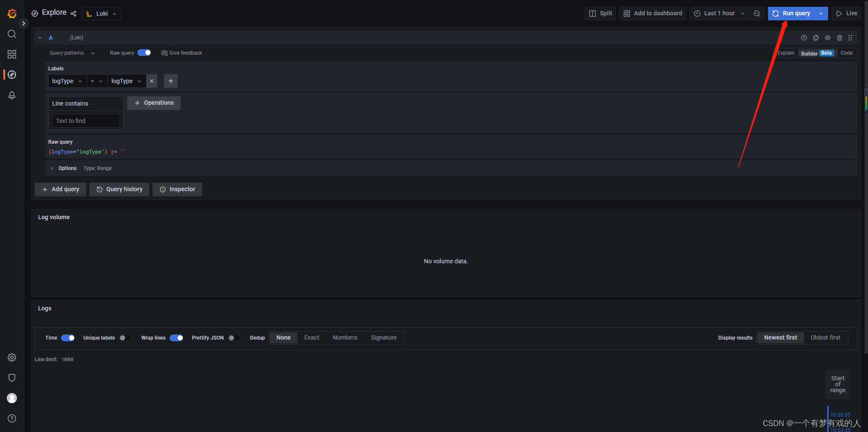The width and height of the screenshot is (868, 432).
Task: Toggle Wrap lines switch
Action: click(x=176, y=338)
